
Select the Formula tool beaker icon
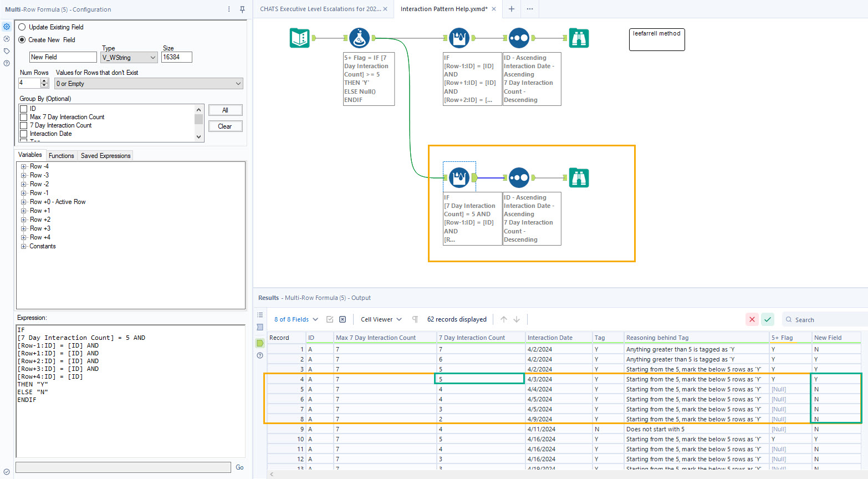tap(359, 38)
